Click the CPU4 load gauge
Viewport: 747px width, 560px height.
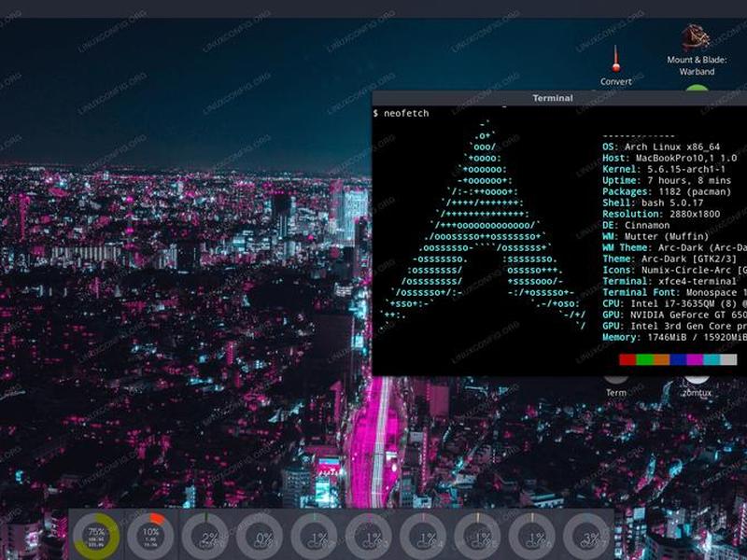coord(423,536)
